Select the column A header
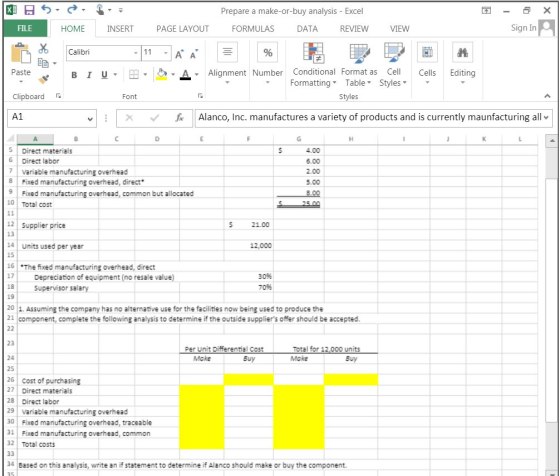Viewport: 560px width, 476px height. click(35, 139)
